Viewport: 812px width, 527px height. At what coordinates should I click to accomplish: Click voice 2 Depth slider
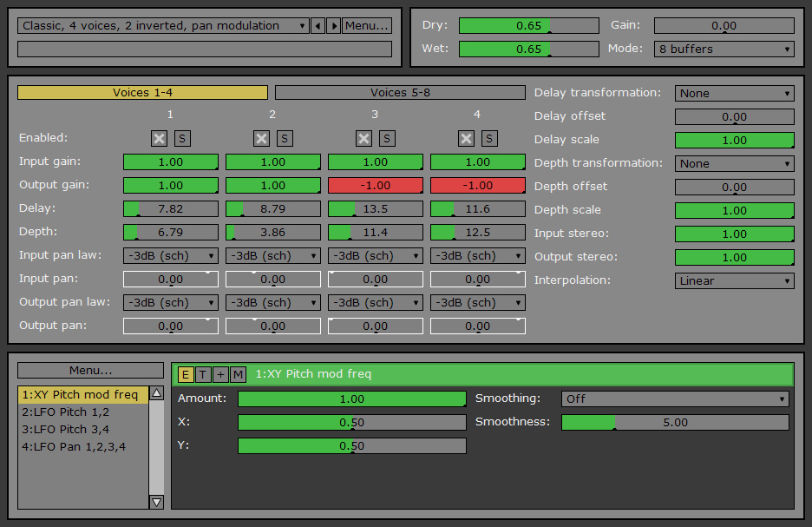pyautogui.click(x=273, y=233)
